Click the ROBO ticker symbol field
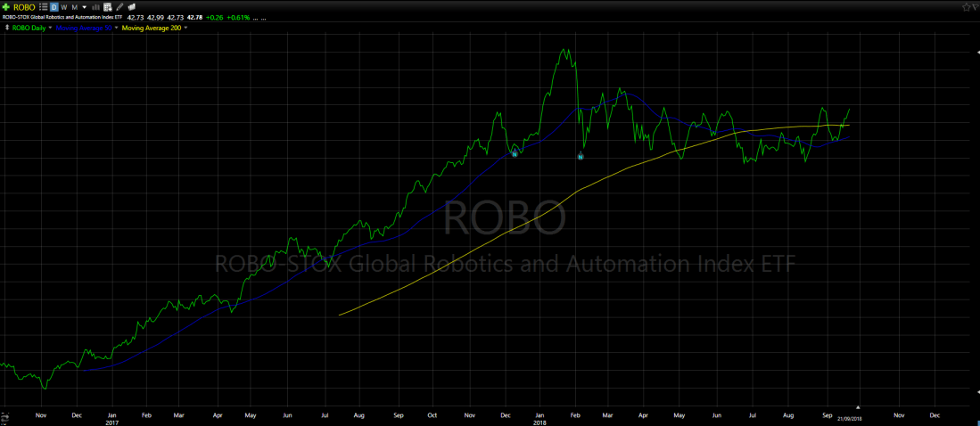The height and width of the screenshot is (426, 980). [24, 7]
